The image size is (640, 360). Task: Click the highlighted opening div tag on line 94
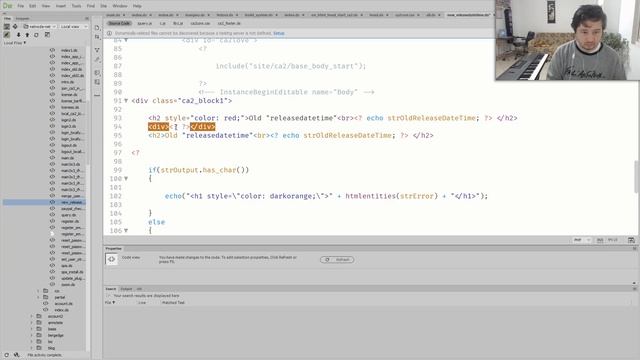pos(158,127)
